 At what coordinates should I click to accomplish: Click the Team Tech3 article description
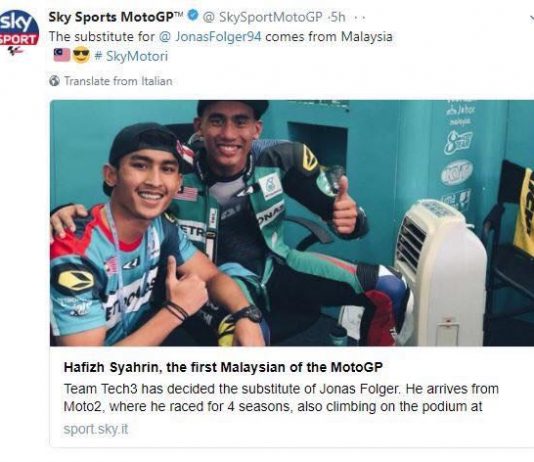(x=281, y=398)
